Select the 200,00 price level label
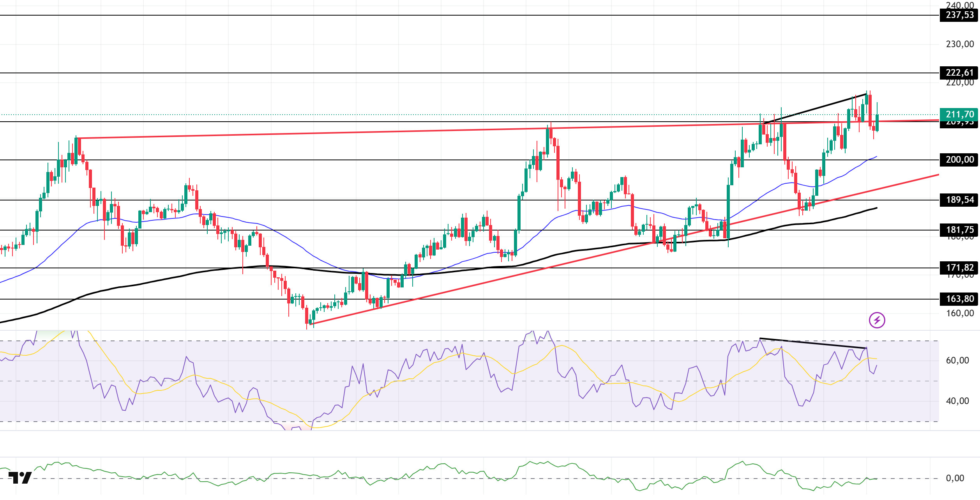The image size is (980, 500). coord(959,160)
